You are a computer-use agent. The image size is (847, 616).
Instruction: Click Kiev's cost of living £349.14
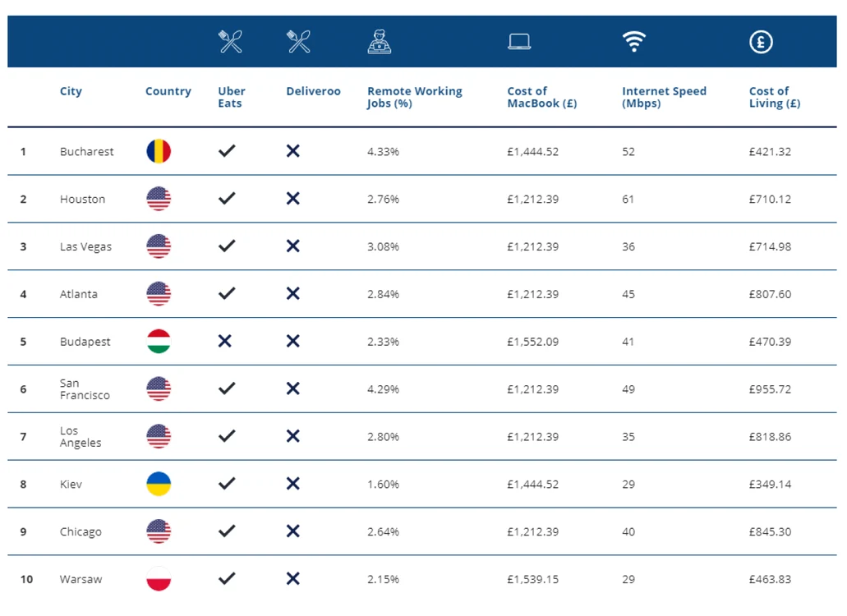pyautogui.click(x=770, y=485)
